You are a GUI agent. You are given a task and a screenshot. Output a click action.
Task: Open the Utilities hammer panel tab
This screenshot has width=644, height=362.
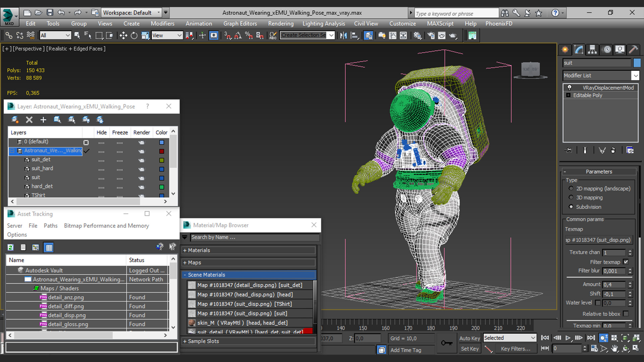click(633, 50)
